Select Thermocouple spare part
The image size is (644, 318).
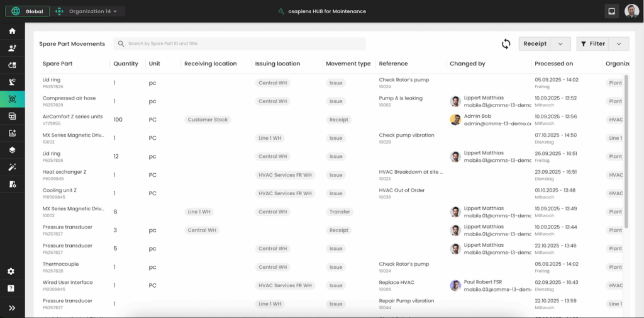click(x=60, y=264)
